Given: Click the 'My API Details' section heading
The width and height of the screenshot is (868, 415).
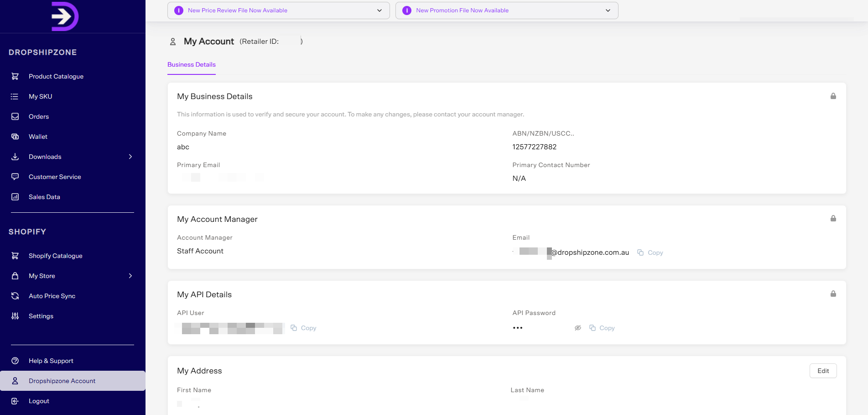Looking at the screenshot, I should pos(204,294).
